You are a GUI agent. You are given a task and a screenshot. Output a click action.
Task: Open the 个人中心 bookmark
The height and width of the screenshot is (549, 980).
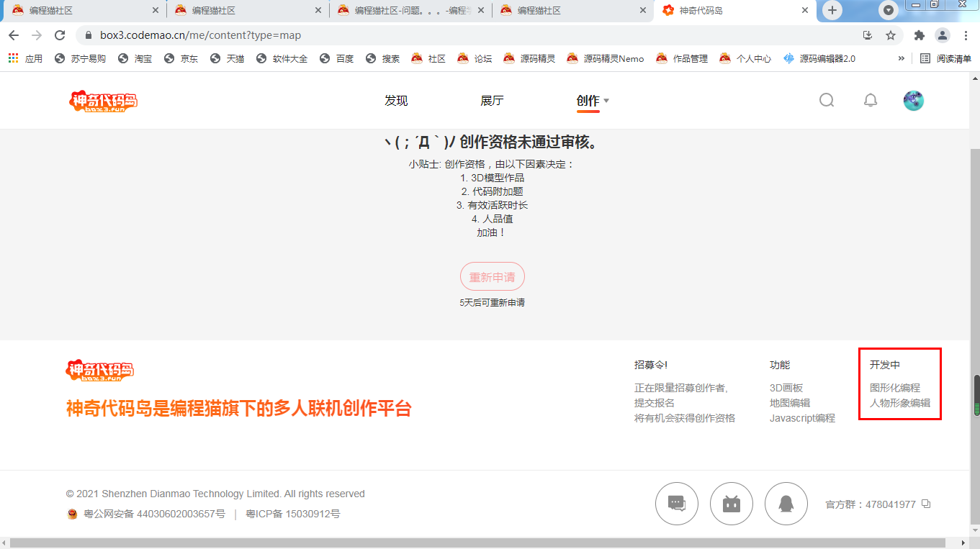[x=746, y=58]
